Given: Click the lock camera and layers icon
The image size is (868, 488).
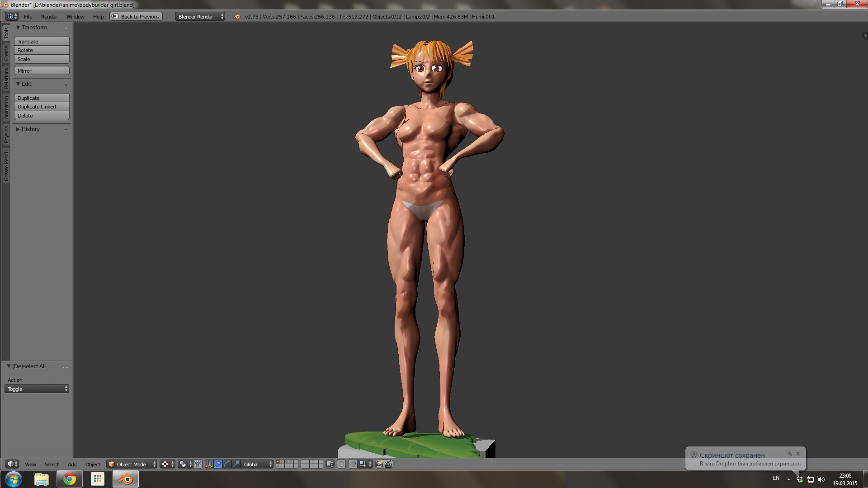Looking at the screenshot, I should (x=330, y=464).
